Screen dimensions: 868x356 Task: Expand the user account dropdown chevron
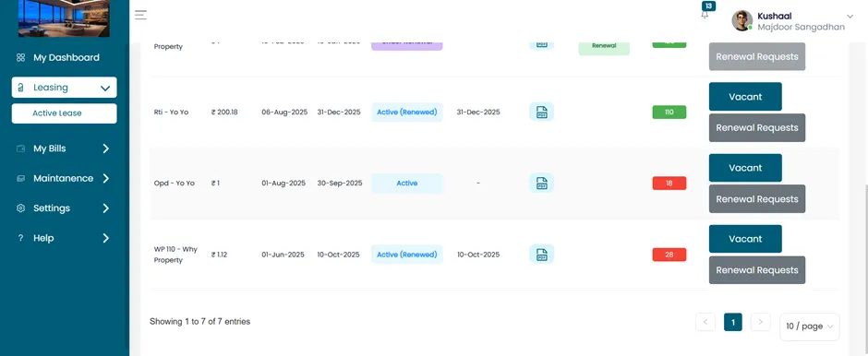coord(850,17)
